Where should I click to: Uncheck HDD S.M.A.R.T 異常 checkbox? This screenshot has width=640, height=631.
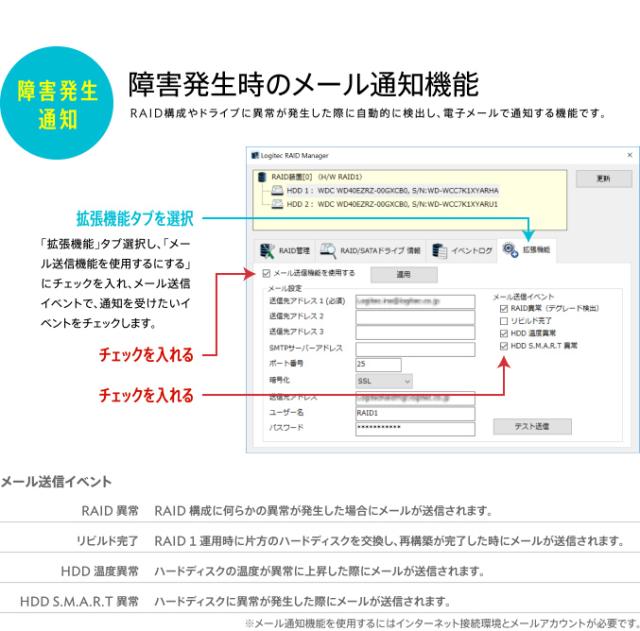[502, 345]
